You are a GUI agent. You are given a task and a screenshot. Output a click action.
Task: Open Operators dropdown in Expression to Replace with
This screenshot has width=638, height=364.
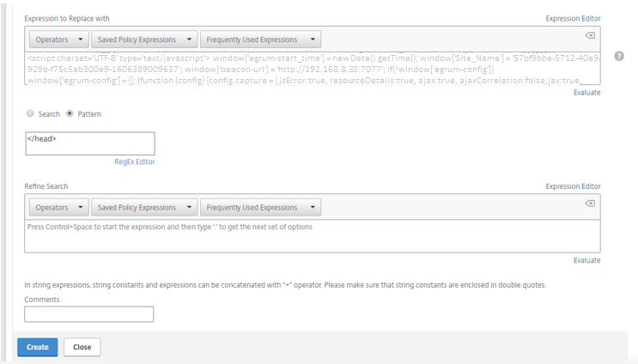click(58, 39)
